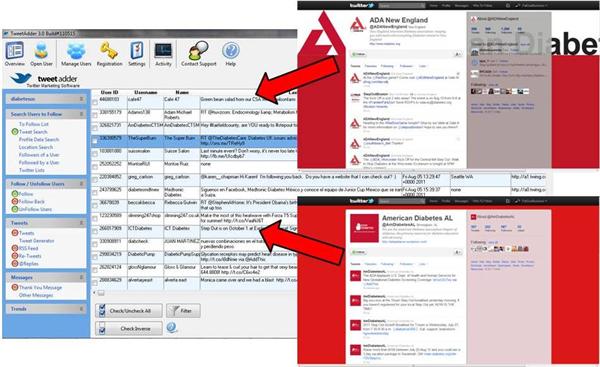Collapse the Search Users to Follow section

point(82,114)
